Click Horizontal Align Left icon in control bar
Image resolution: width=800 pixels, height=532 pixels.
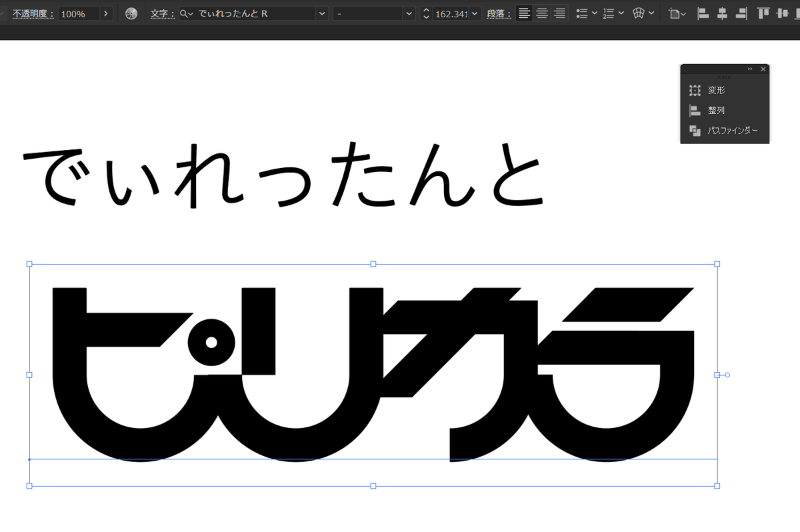(x=703, y=13)
